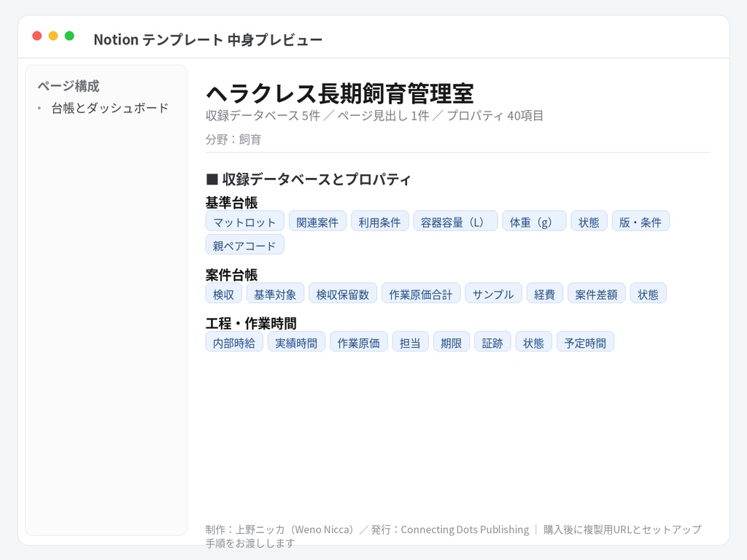Select the 作業原価 property tag
This screenshot has width=747, height=560.
tap(359, 341)
